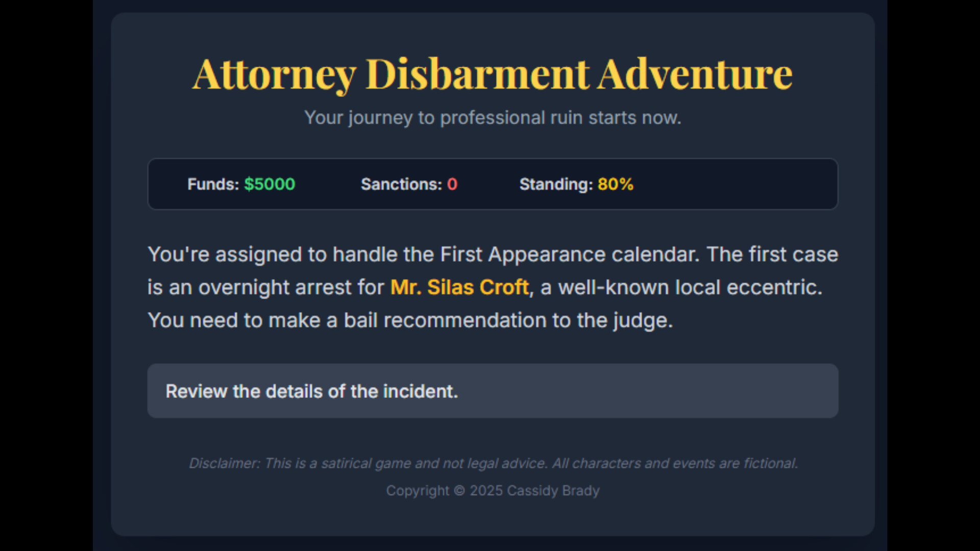This screenshot has height=551, width=980.
Task: Click the word Disbarment in the title
Action: [477, 74]
